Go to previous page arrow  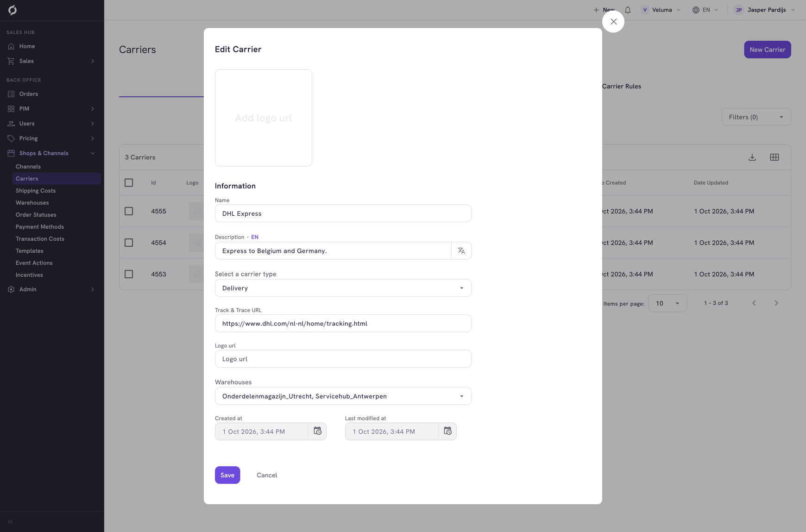tap(754, 303)
